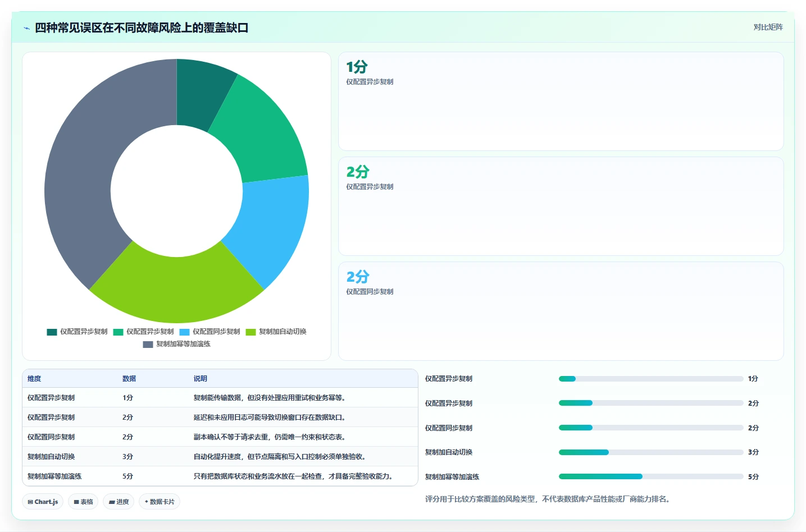Click the footnote beginning 评分用于比较方案
Image resolution: width=806 pixels, height=532 pixels.
[548, 499]
